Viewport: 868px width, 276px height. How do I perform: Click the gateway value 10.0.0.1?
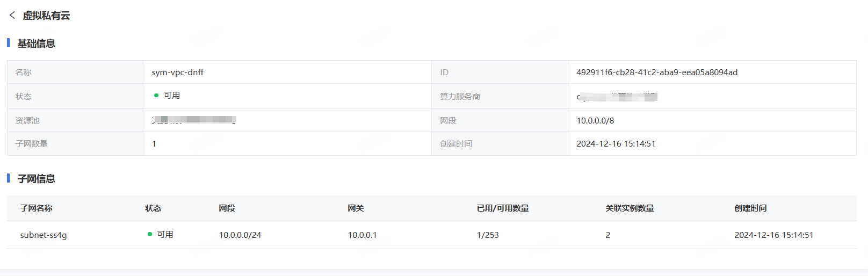(363, 235)
